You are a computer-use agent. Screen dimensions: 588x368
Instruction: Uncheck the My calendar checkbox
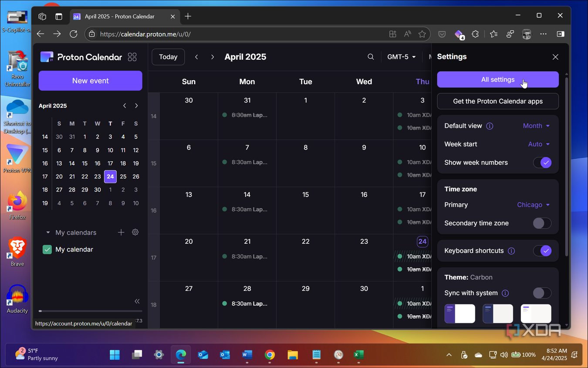pyautogui.click(x=47, y=249)
